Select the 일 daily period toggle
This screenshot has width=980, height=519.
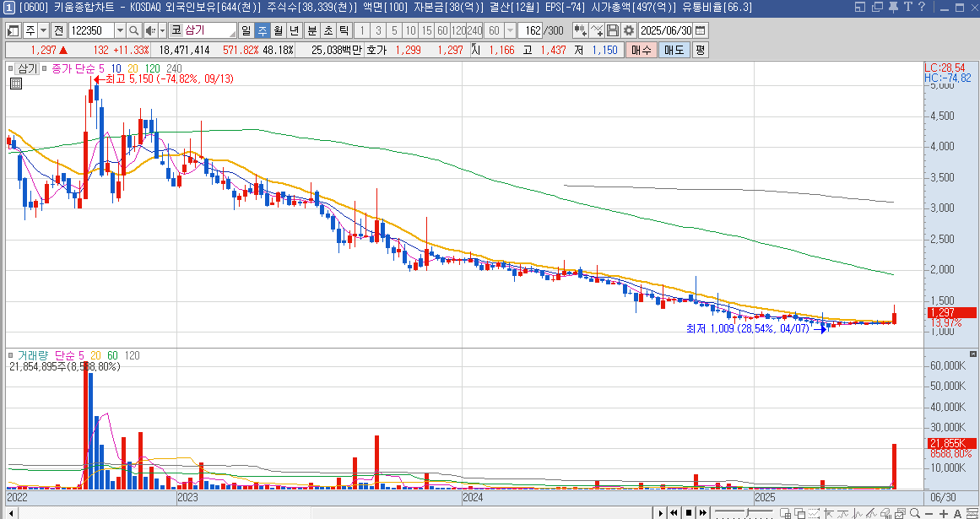[x=246, y=30]
